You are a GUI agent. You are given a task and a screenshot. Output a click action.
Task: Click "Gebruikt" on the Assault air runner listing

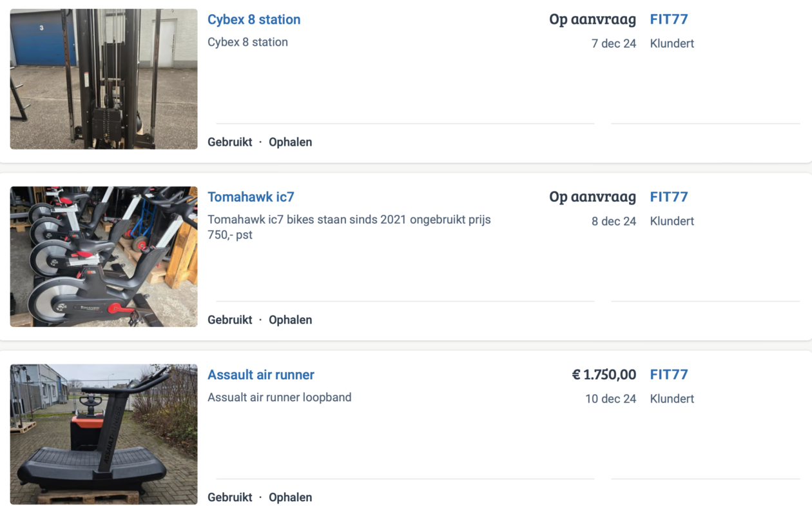tap(230, 497)
